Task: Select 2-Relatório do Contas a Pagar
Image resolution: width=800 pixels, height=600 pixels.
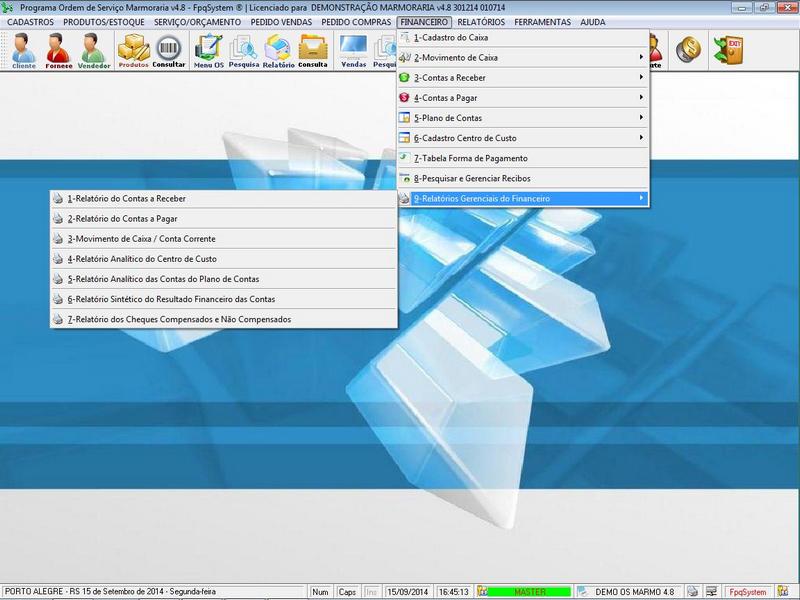Action: 224,218
